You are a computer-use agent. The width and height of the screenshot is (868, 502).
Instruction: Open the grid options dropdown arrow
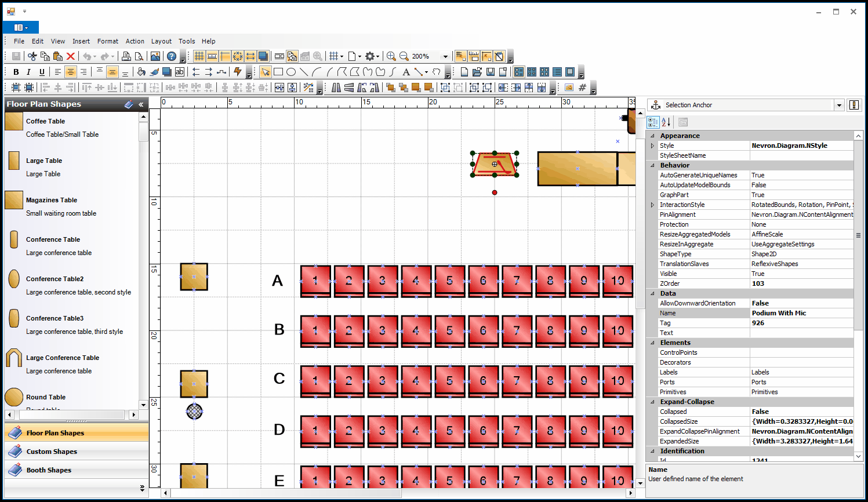342,57
